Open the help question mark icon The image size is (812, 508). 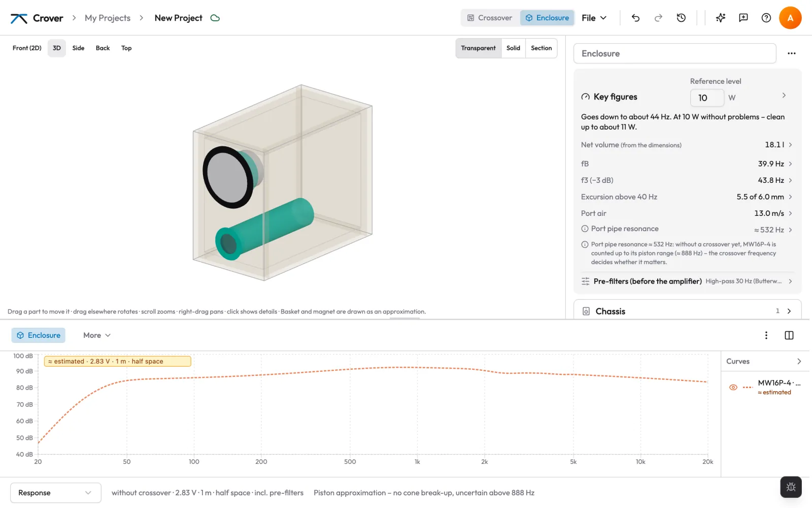coord(766,18)
